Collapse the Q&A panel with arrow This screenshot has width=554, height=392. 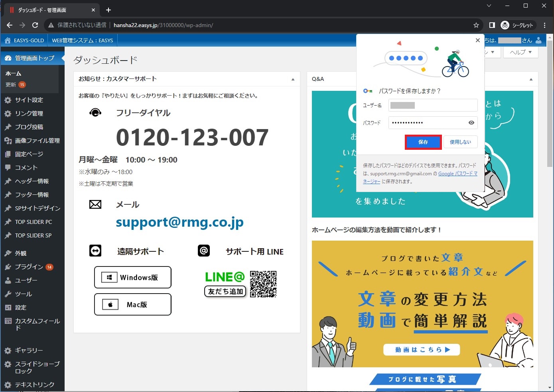[x=530, y=79]
